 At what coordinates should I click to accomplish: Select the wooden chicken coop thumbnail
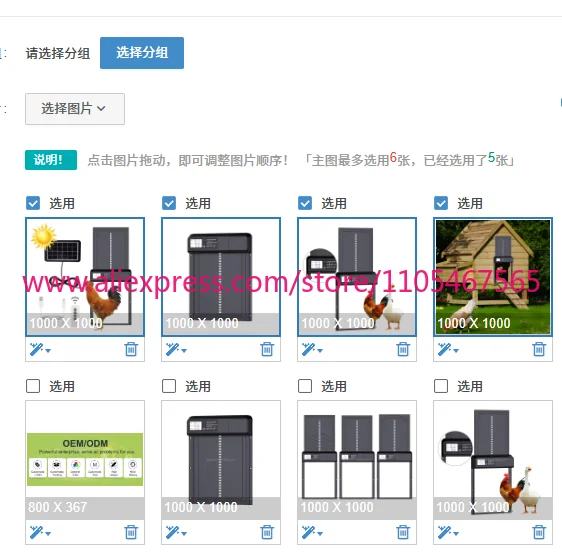coord(493,277)
